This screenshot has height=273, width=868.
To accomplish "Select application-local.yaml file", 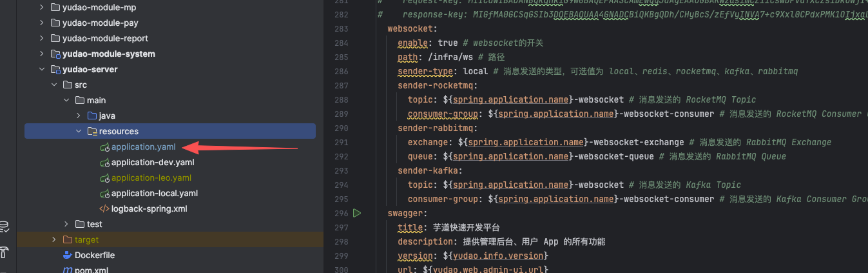I will (154, 194).
